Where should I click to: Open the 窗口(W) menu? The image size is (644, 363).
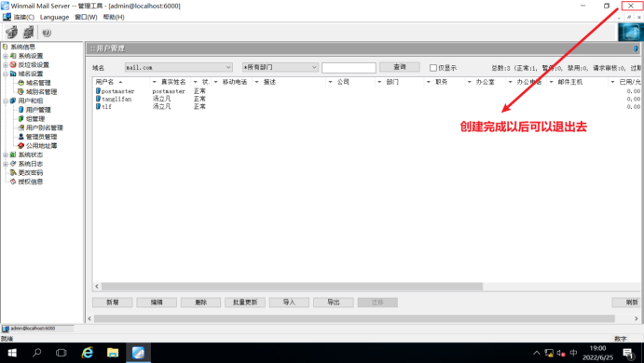pyautogui.click(x=86, y=18)
